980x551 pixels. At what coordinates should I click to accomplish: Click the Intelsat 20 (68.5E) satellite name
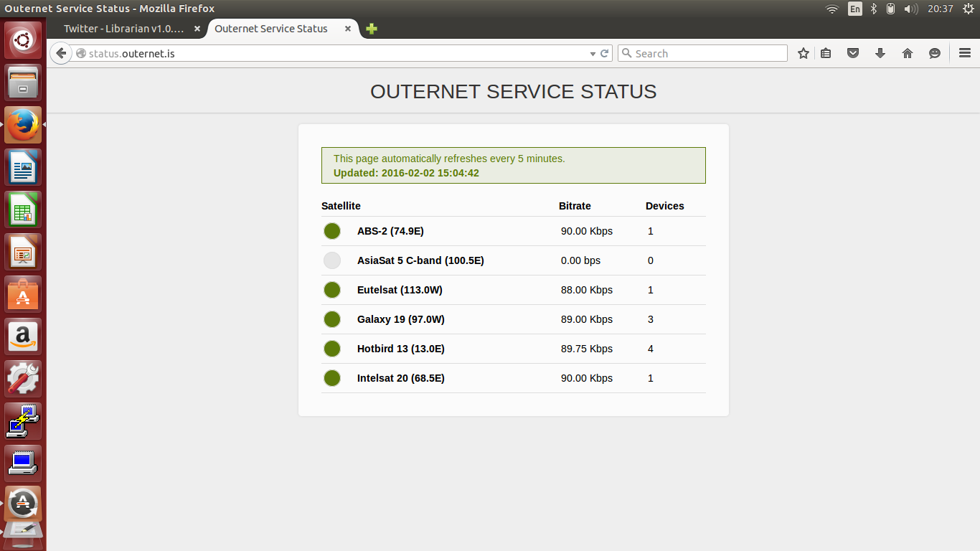click(400, 378)
